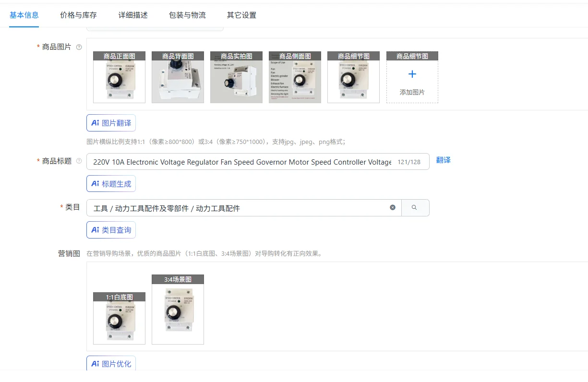588x382 pixels.
Task: Switch to the 基本信息 tab
Action: 24,15
